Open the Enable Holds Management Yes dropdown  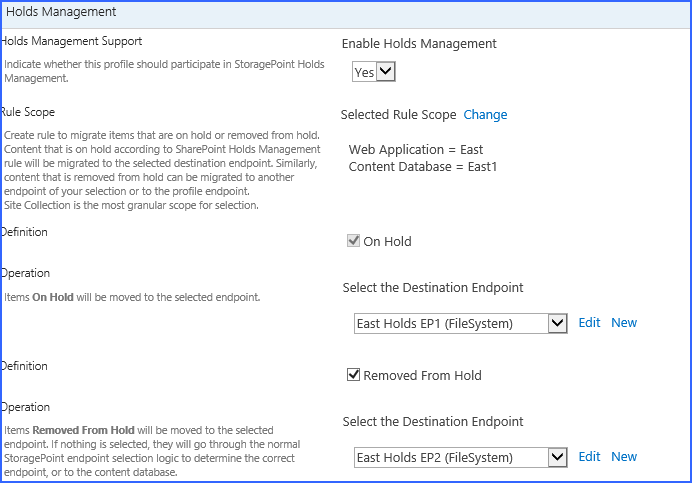[374, 72]
